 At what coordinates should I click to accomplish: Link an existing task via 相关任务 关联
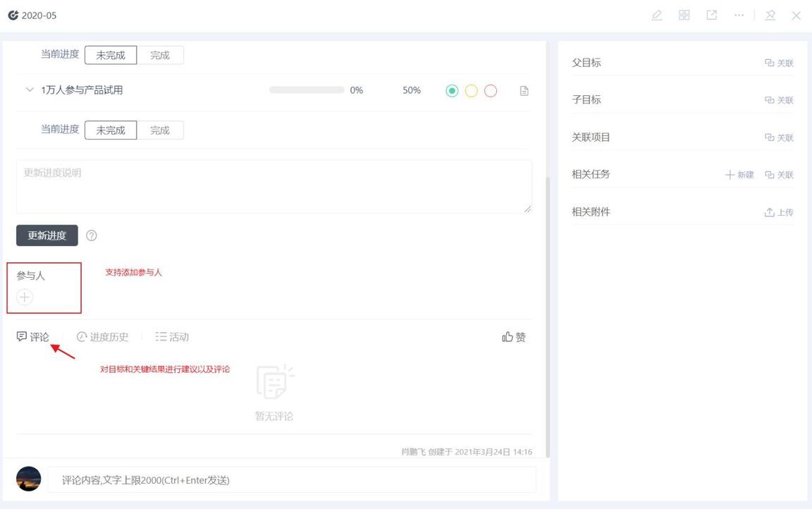780,175
